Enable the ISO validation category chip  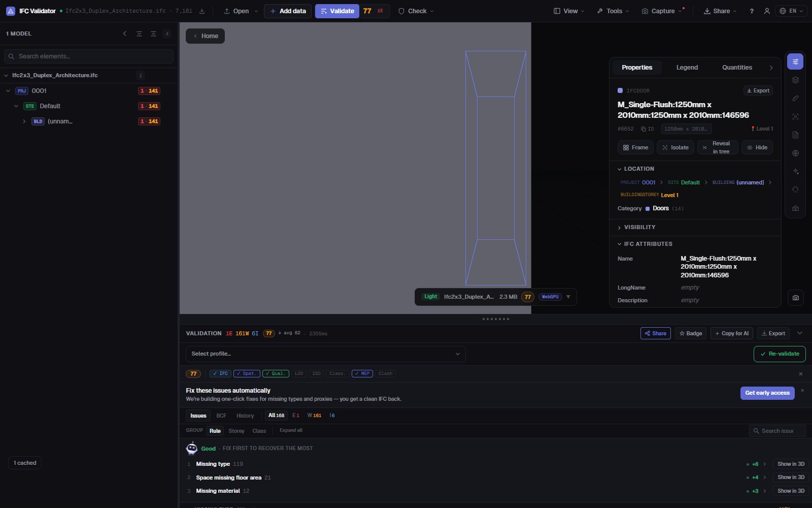click(x=316, y=373)
